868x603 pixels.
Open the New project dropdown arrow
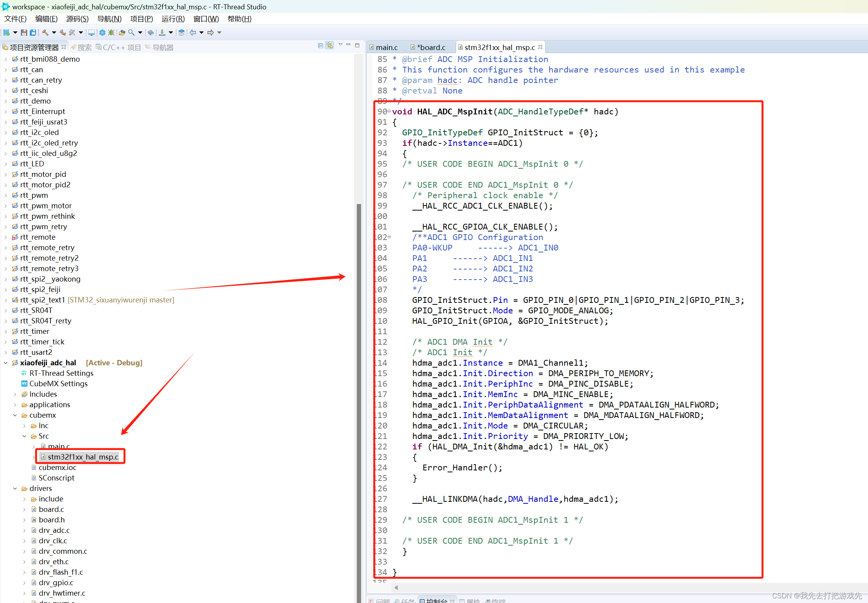coord(15,33)
